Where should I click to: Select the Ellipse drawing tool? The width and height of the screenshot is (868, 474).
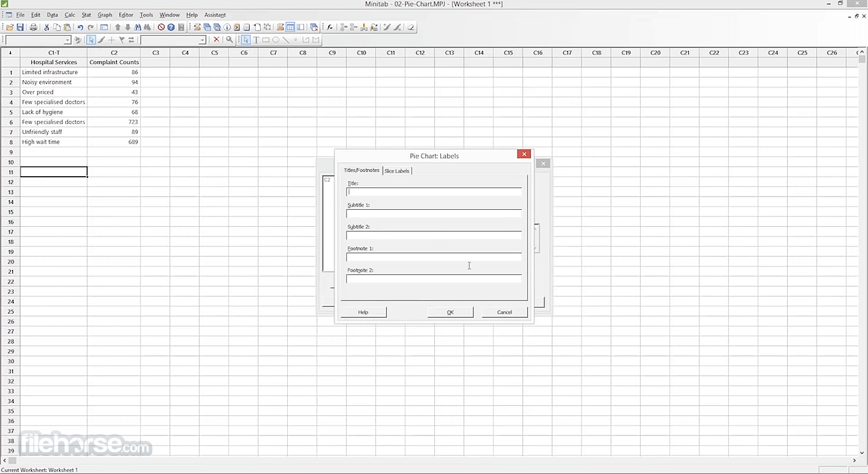tap(276, 40)
